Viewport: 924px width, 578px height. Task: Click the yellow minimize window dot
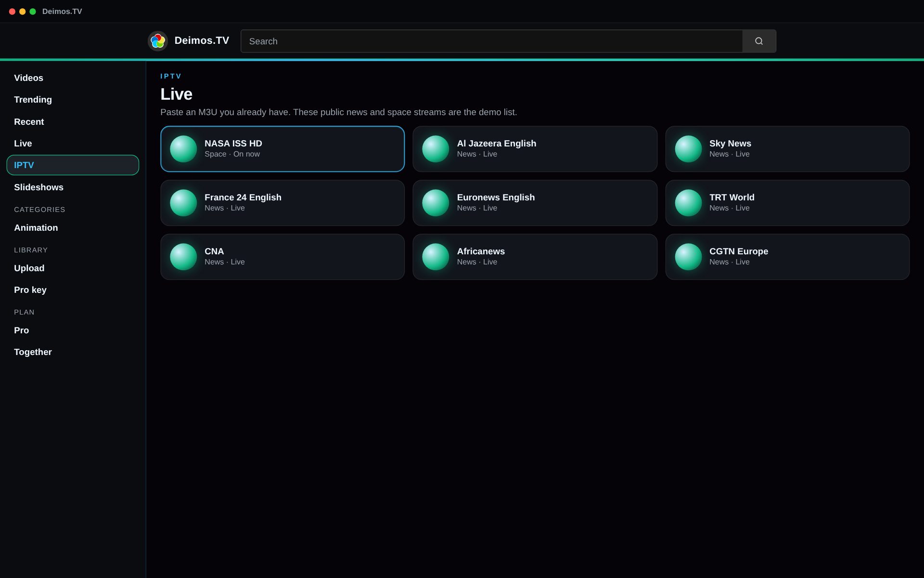tap(22, 12)
